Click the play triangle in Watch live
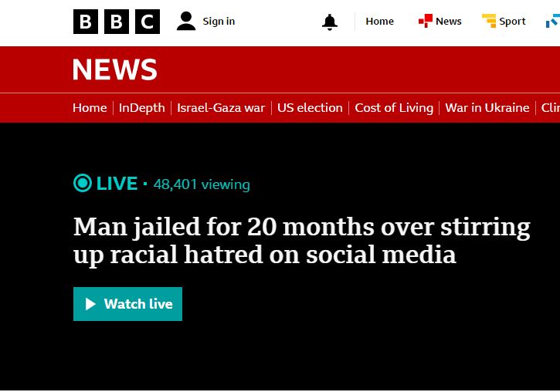Viewport: 560px width, 392px height. pyautogui.click(x=90, y=304)
